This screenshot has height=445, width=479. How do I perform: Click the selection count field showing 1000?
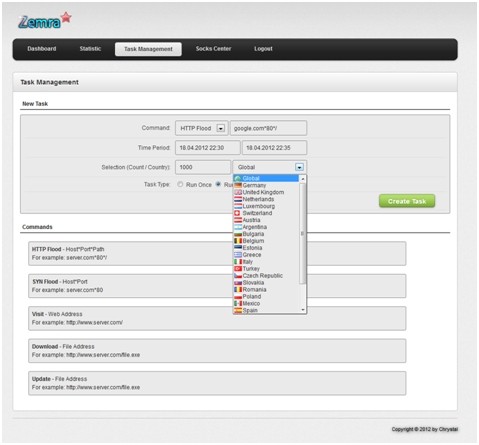(x=203, y=167)
